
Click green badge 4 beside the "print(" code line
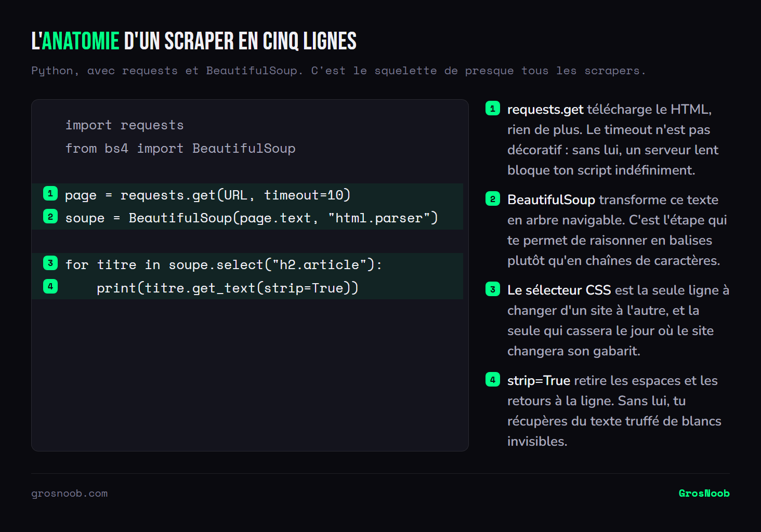[x=50, y=286]
